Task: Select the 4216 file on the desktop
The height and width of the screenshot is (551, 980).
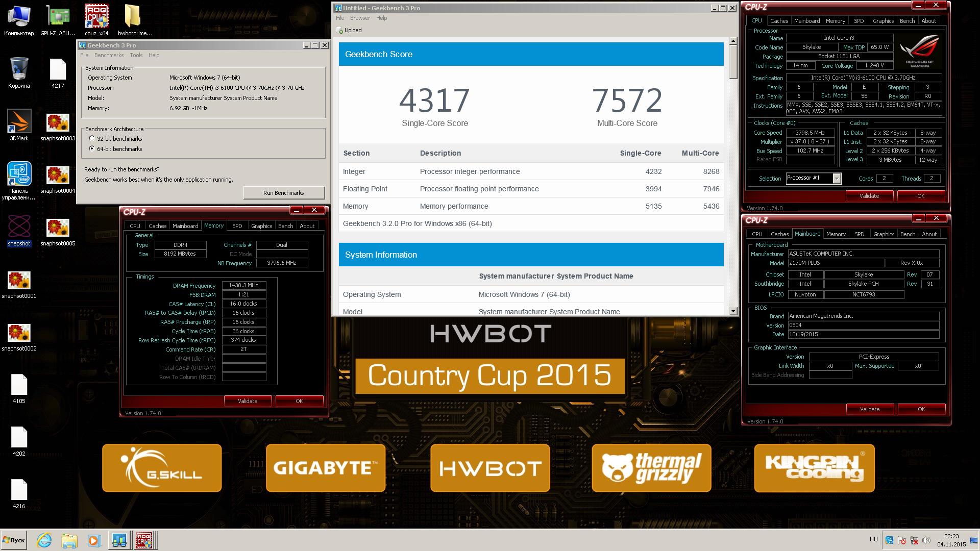Action: click(19, 494)
